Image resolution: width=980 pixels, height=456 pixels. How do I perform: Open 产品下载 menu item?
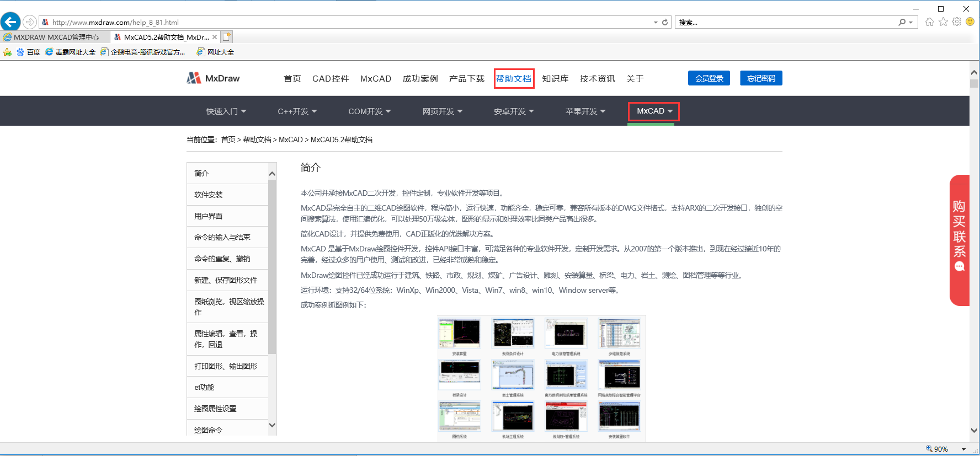coord(467,78)
